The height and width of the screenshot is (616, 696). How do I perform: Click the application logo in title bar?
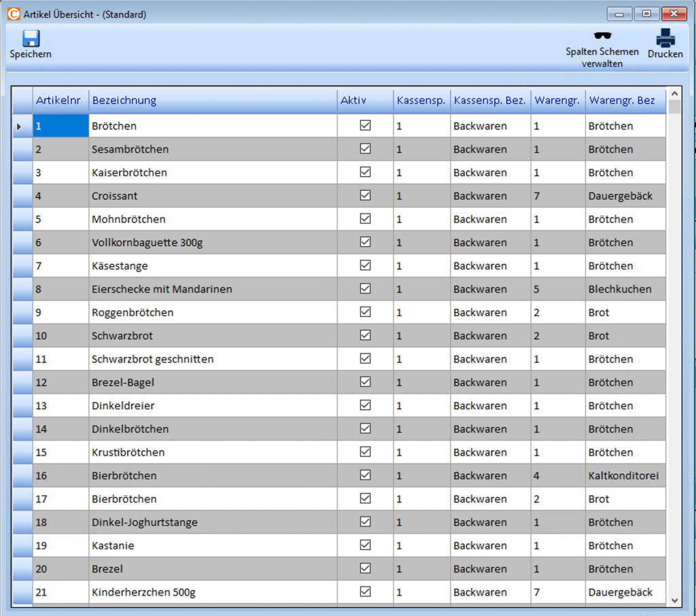click(13, 14)
